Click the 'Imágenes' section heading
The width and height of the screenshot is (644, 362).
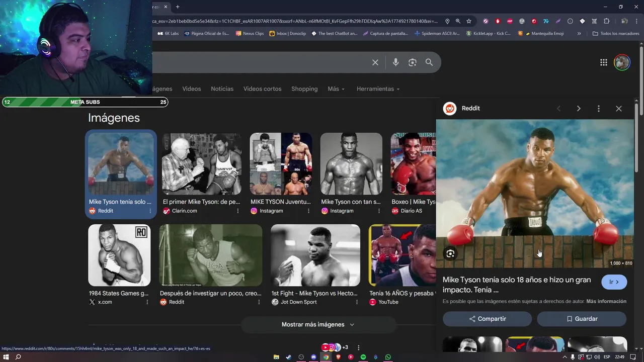[114, 118]
